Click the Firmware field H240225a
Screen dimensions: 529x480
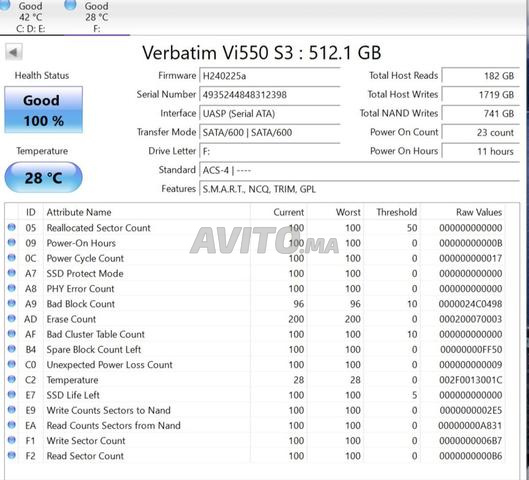click(x=270, y=76)
